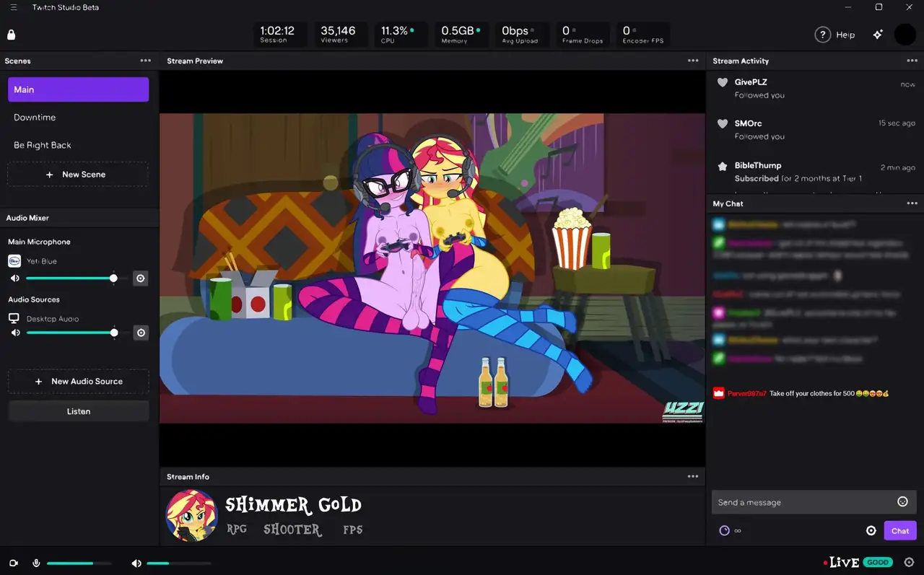924x575 pixels.
Task: Select the Be Right Back scene
Action: tap(43, 145)
